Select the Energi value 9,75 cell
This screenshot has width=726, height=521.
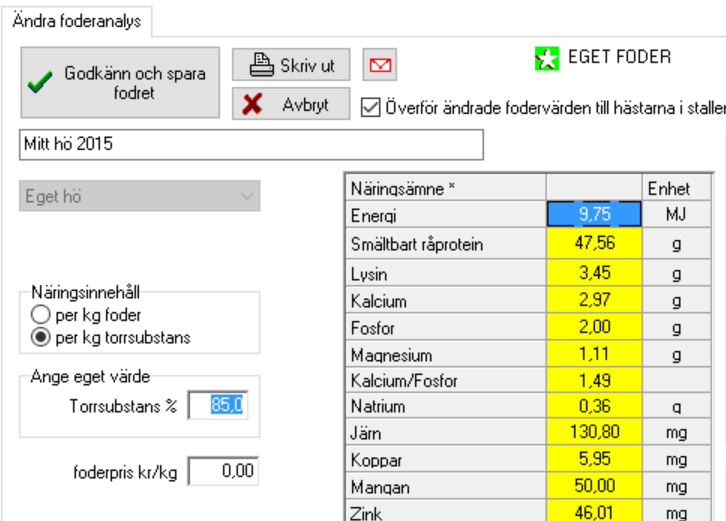[594, 214]
